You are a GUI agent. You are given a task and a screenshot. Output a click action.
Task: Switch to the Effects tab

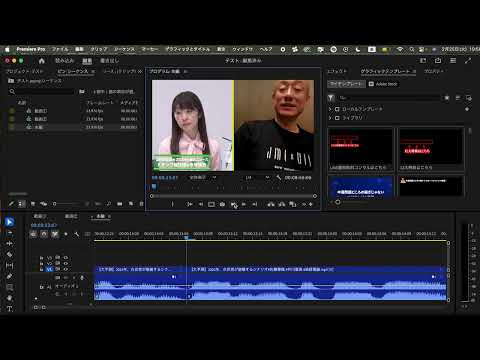click(337, 71)
